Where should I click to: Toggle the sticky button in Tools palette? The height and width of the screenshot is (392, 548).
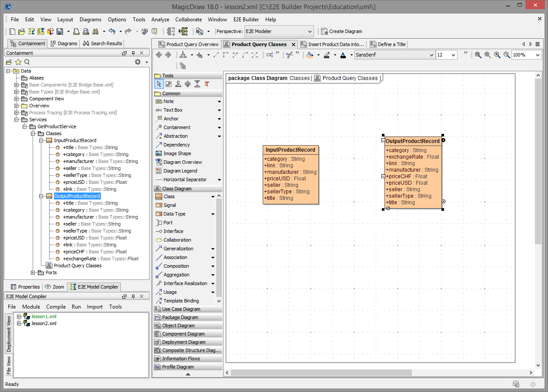click(x=178, y=84)
